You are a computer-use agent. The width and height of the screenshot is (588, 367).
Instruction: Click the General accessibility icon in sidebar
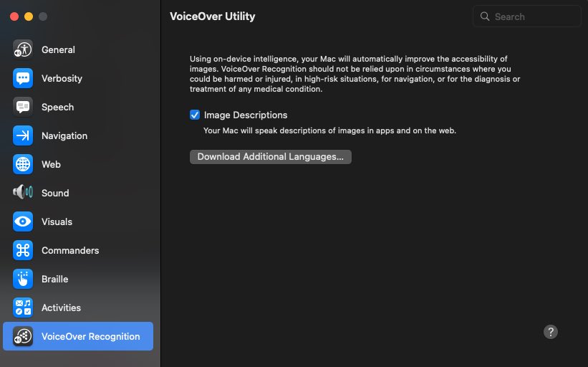[x=23, y=49]
